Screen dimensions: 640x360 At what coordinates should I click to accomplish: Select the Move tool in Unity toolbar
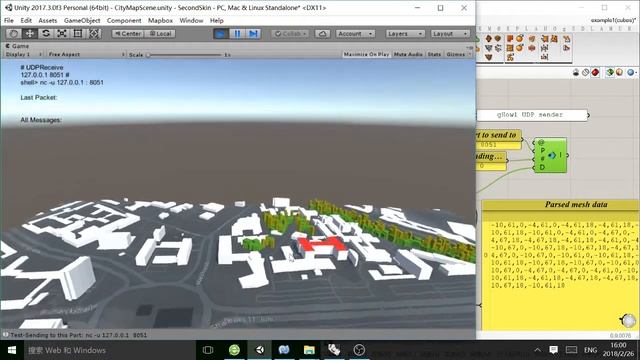30,33
